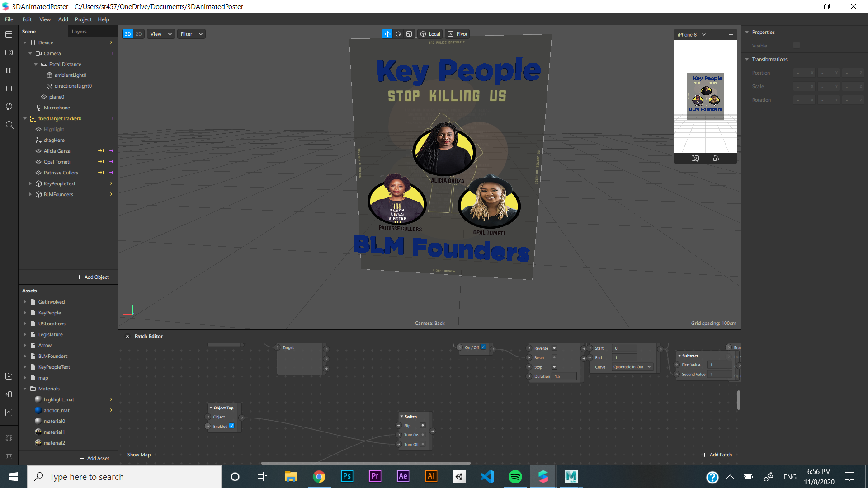Image resolution: width=868 pixels, height=488 pixels.
Task: Click the yellow arrow beside highlight_mat
Action: (x=110, y=399)
